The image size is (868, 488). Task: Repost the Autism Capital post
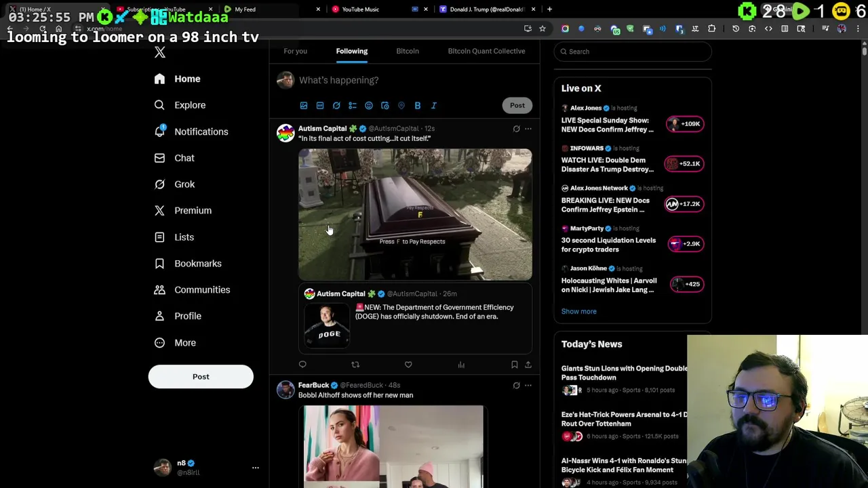[x=355, y=365]
